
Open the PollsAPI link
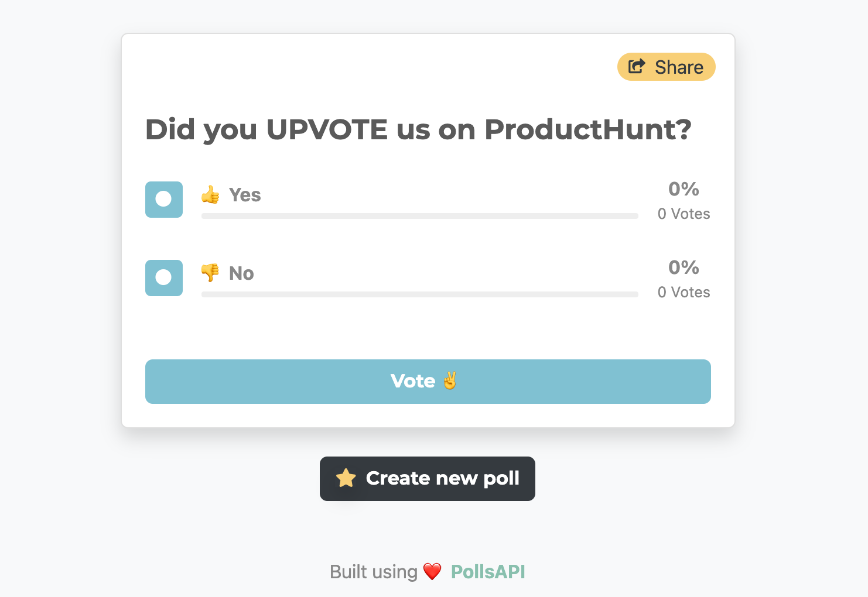point(488,571)
